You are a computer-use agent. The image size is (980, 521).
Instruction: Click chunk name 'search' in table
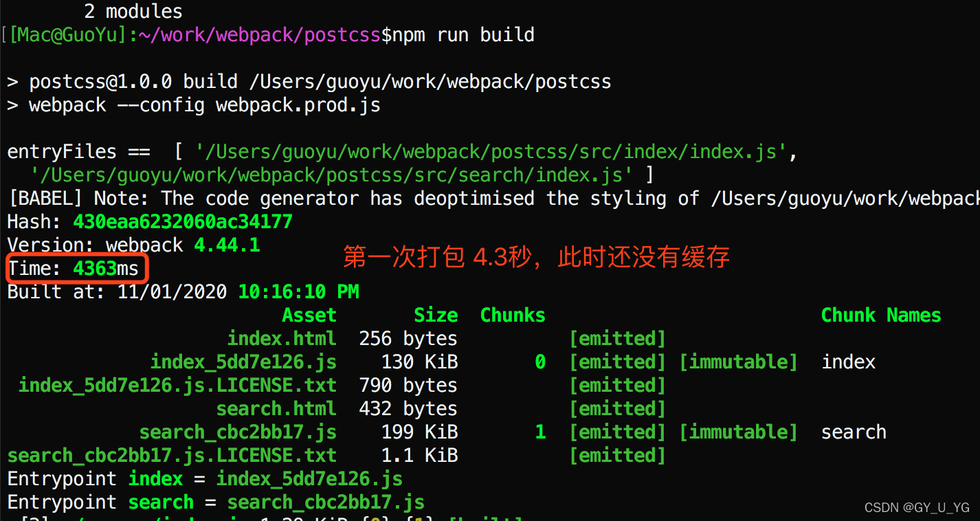pos(854,432)
